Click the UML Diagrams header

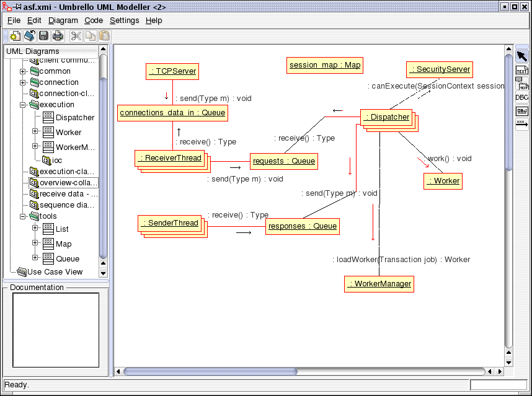coord(51,51)
